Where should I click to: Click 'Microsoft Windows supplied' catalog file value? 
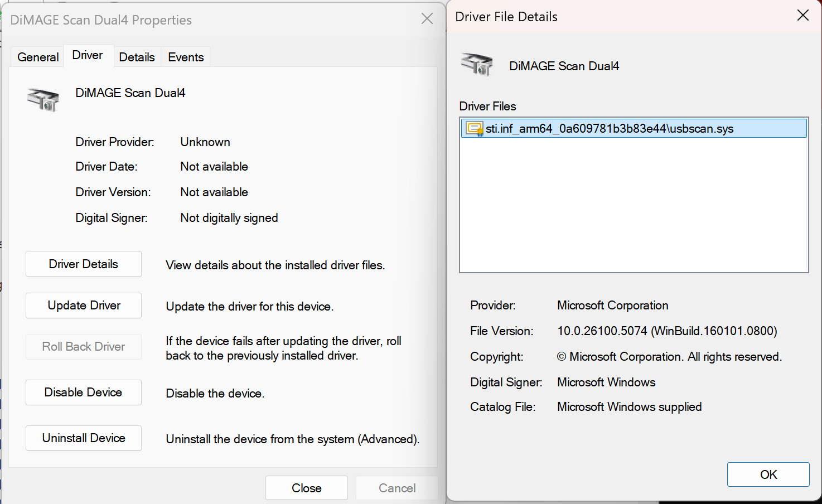[630, 407]
